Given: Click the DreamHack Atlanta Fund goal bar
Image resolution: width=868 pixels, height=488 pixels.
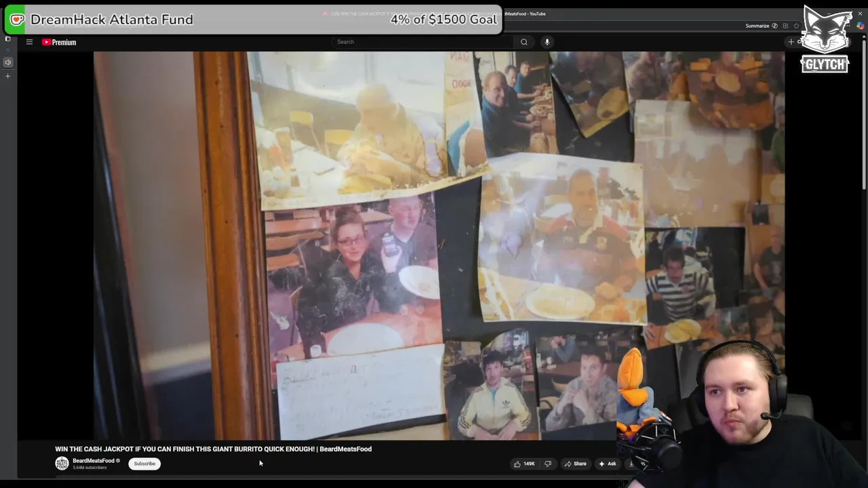Looking at the screenshot, I should point(253,20).
